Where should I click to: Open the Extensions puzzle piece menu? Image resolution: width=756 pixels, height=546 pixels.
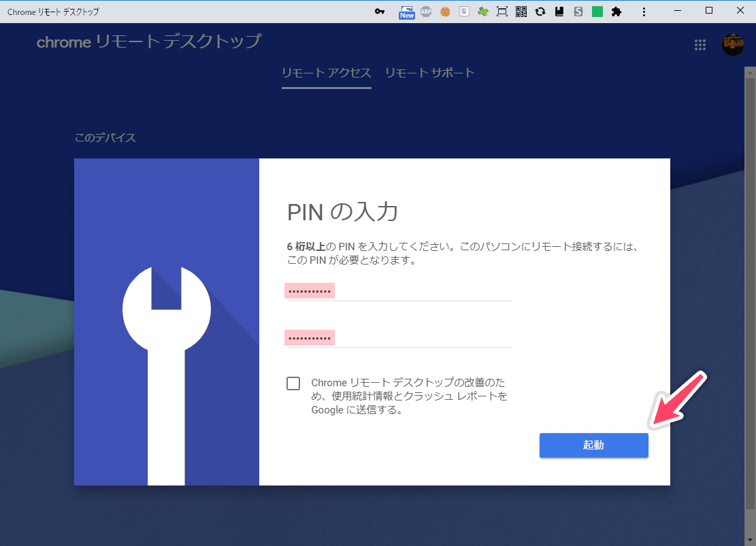617,12
